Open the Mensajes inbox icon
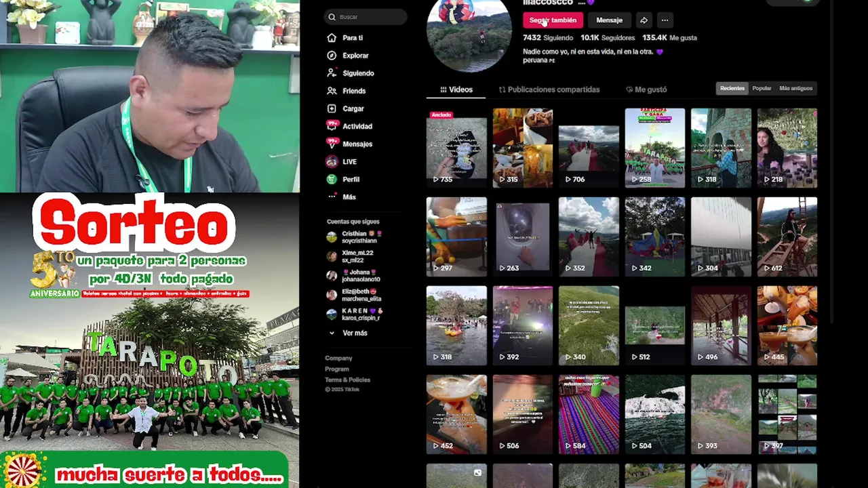868x488 pixels. click(x=332, y=144)
